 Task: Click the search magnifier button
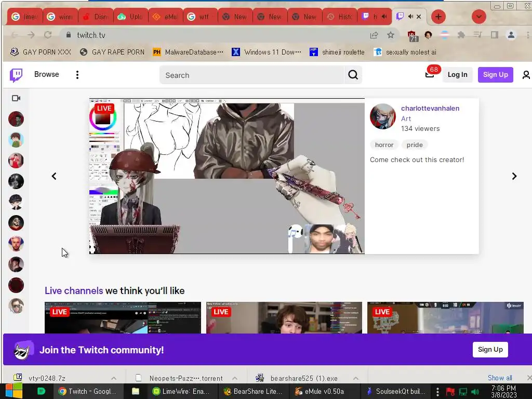(353, 75)
